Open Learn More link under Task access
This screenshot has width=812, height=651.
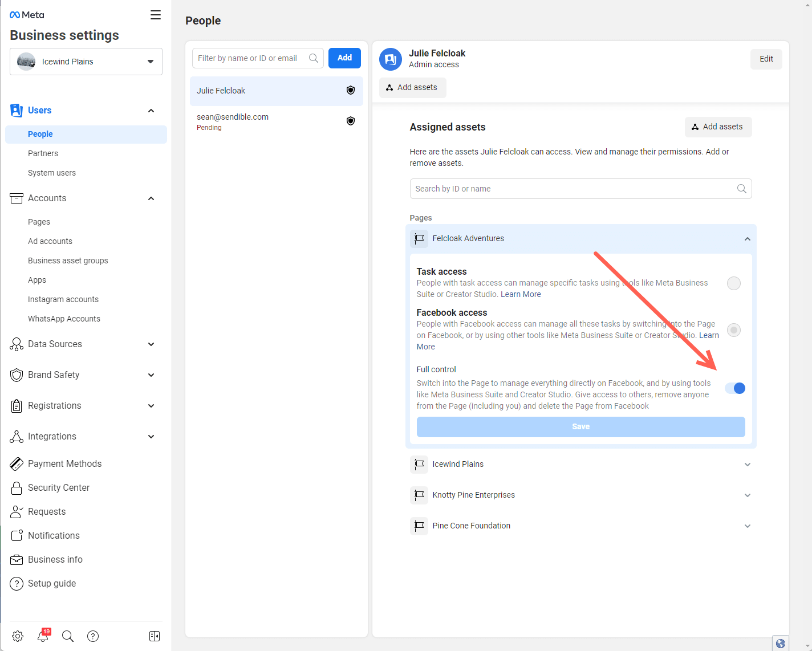pyautogui.click(x=521, y=295)
